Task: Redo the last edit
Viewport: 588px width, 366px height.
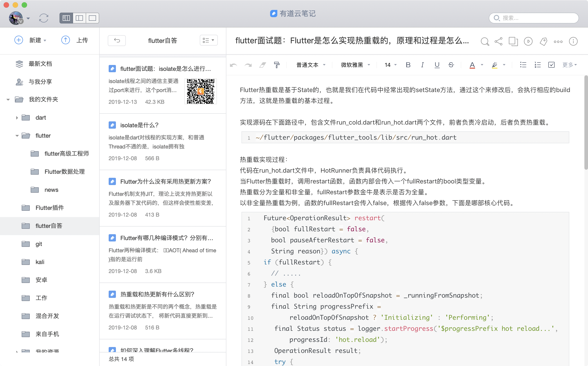Action: point(248,65)
